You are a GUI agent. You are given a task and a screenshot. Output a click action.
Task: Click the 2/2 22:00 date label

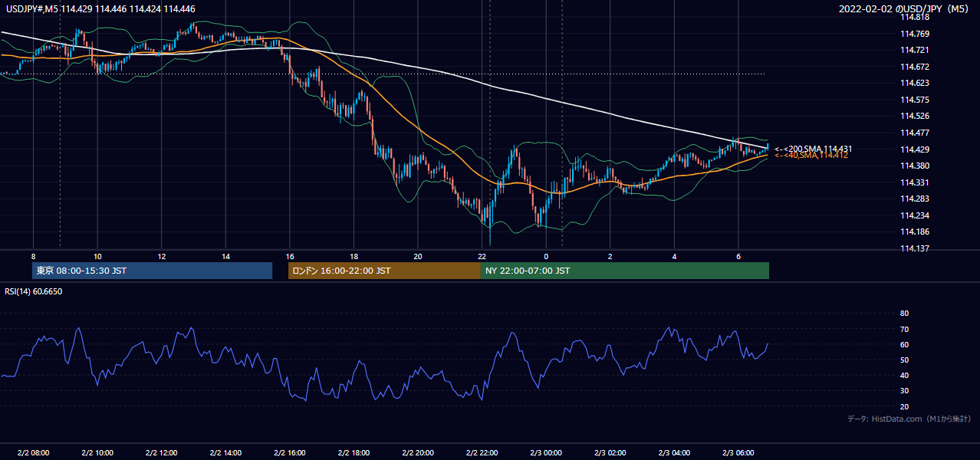pyautogui.click(x=482, y=452)
